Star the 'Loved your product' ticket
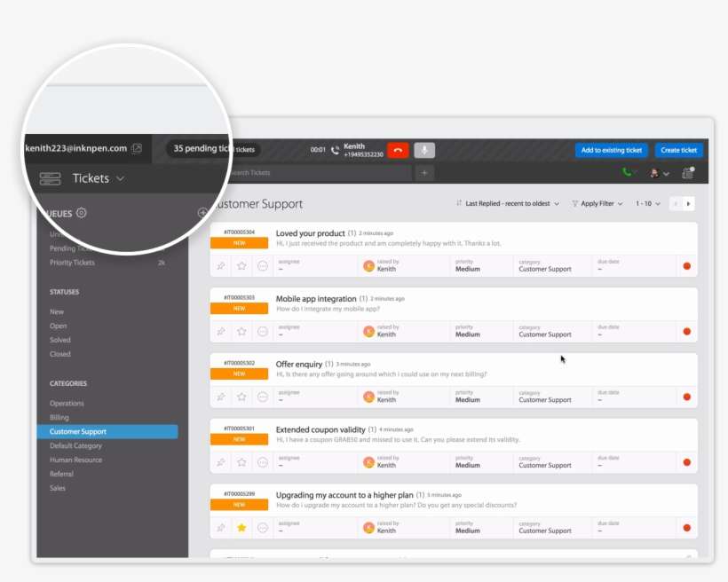Viewport: 728px width, 582px height. click(241, 266)
